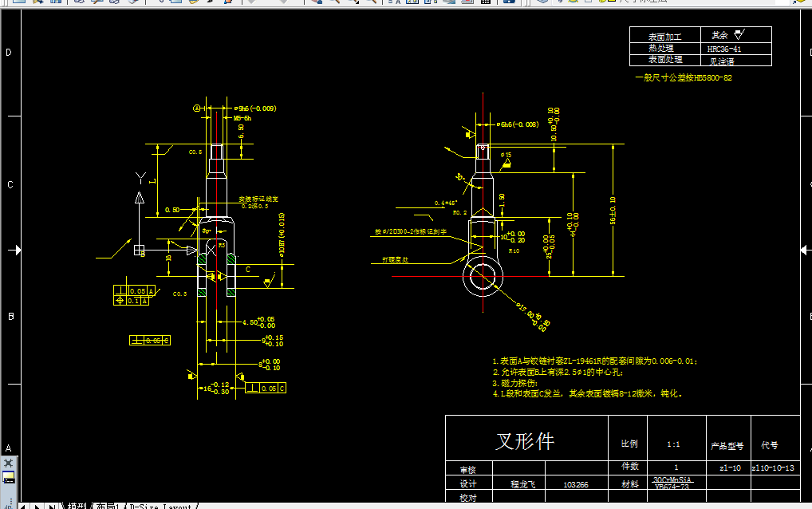Copy objects to the clipboard
Image resolution: width=812 pixels, height=509 pixels.
(x=176, y=4)
